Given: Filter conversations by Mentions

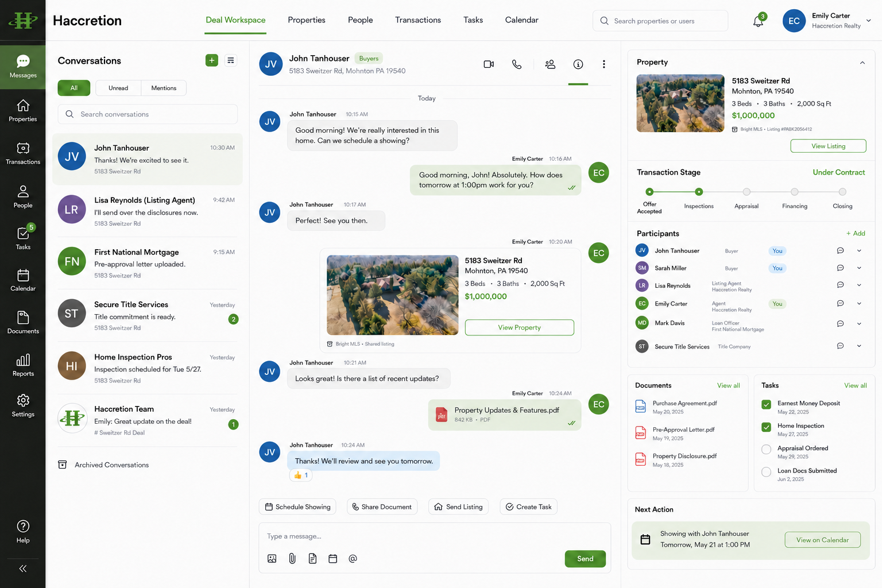Looking at the screenshot, I should click(x=164, y=88).
